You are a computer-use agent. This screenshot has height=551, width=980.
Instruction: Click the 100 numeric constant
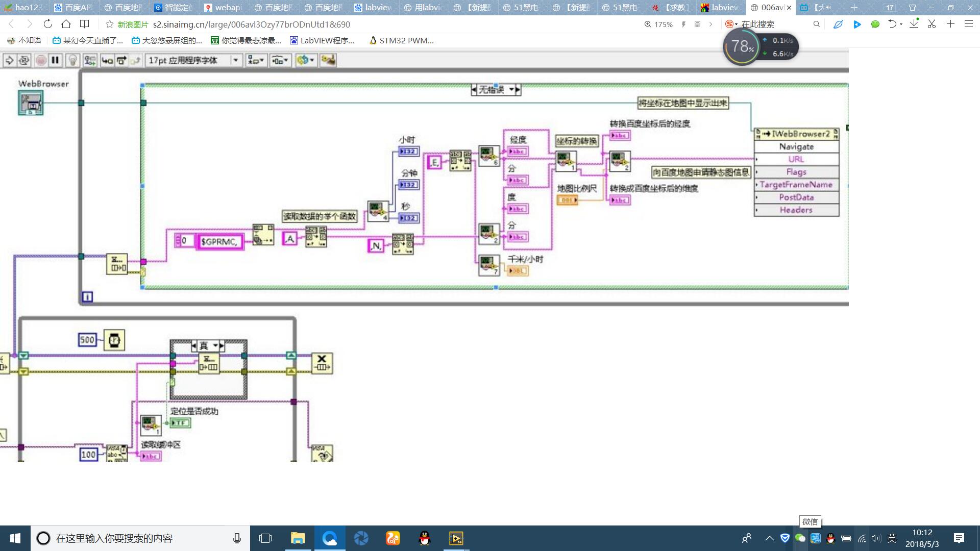tap(88, 454)
